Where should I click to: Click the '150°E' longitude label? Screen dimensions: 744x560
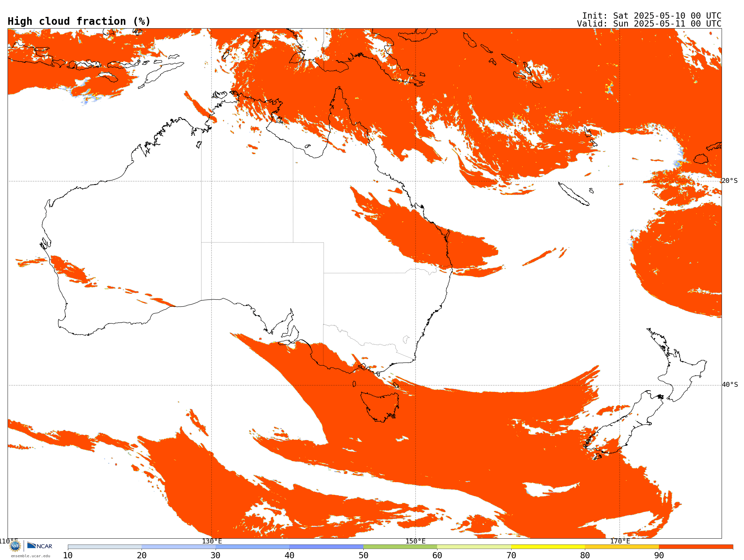click(x=415, y=541)
